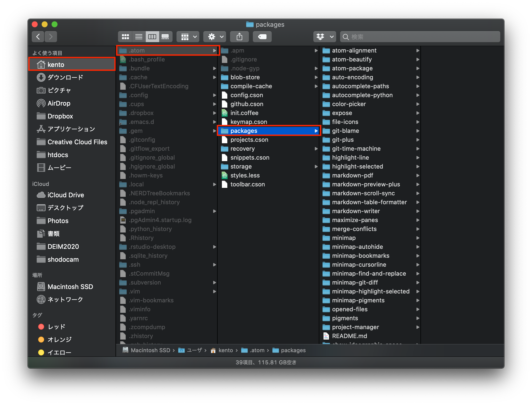The height and width of the screenshot is (405, 532).
Task: Open ネットワーク in the sidebar
Action: [72, 299]
